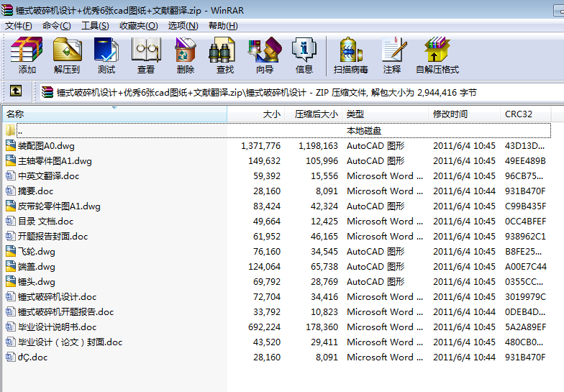The height and width of the screenshot is (392, 564).
Task: Open the 选项(N) menu
Action: (183, 26)
